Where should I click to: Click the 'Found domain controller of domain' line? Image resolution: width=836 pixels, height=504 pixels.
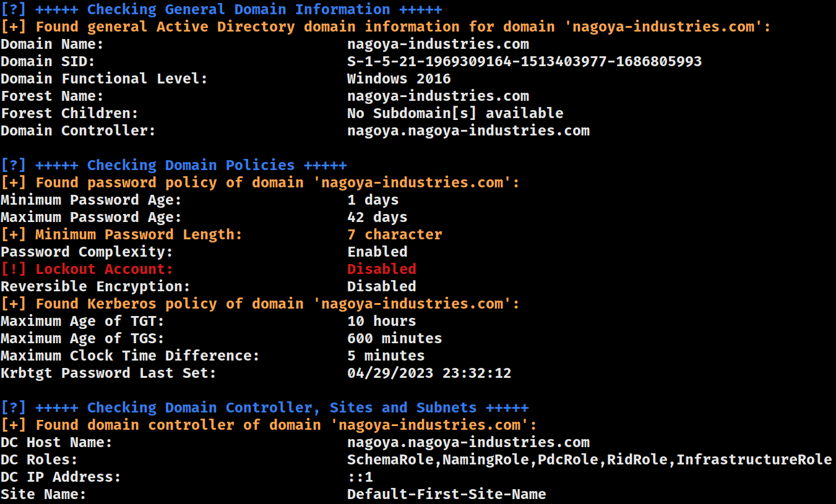click(x=269, y=425)
